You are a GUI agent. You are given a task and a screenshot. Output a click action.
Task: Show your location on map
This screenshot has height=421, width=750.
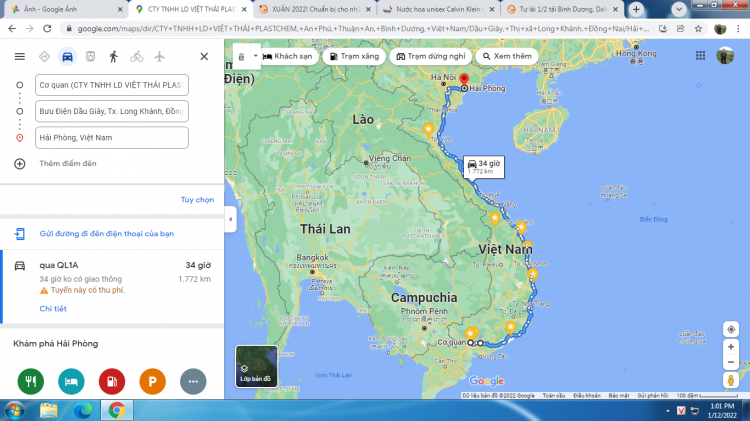[731, 329]
